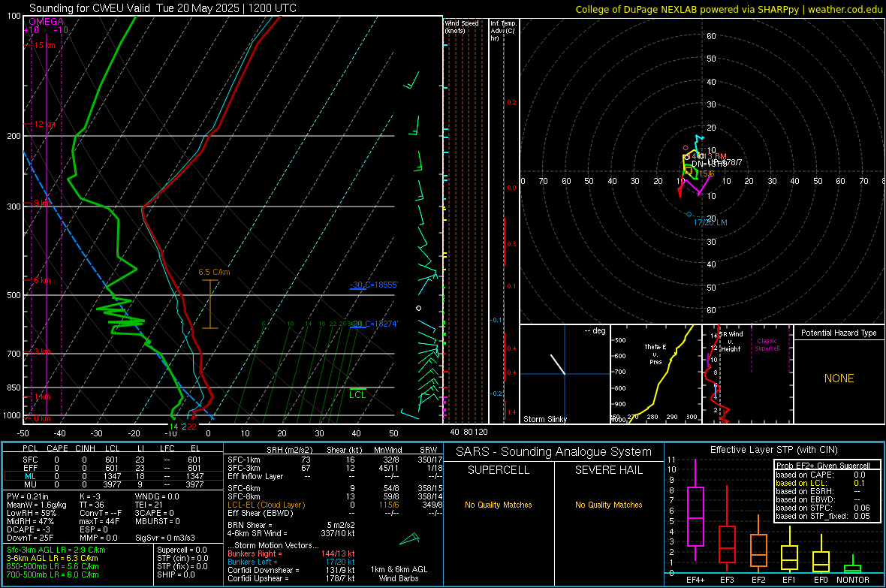Click the 'Wind Speed (knots)' header
Viewport: 886px width, 588px height.
[x=462, y=26]
